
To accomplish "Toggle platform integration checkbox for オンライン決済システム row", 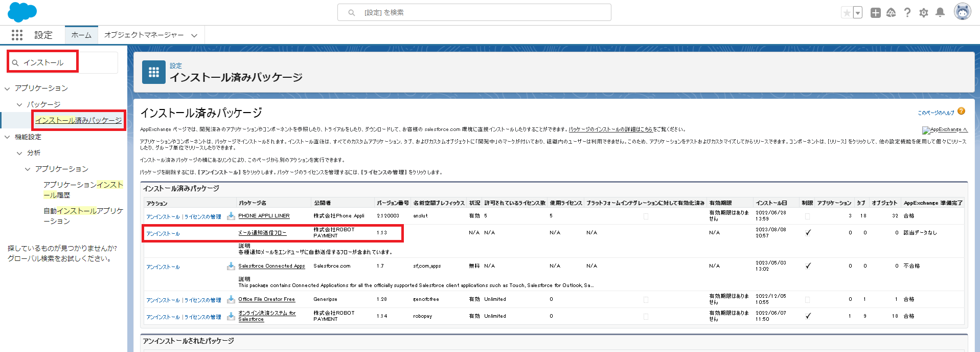I will (x=646, y=317).
